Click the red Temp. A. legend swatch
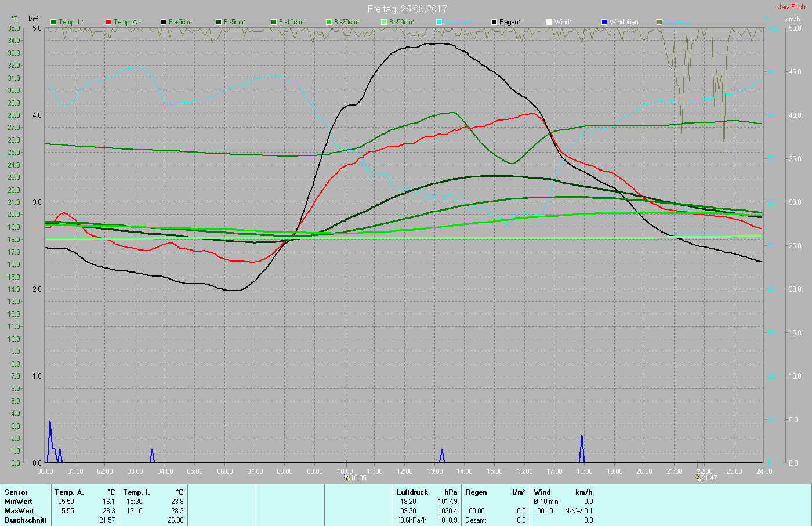The height and width of the screenshot is (526, 812). (108, 22)
